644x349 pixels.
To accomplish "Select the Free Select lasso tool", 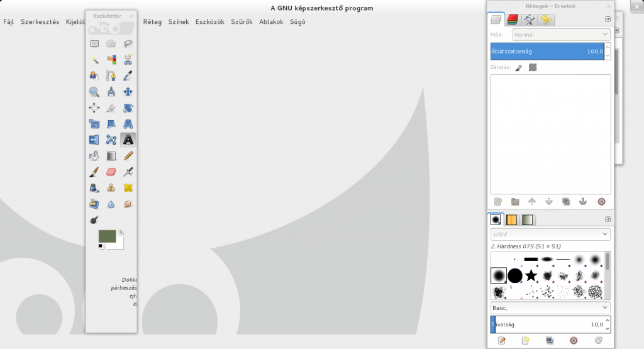I will [x=128, y=43].
